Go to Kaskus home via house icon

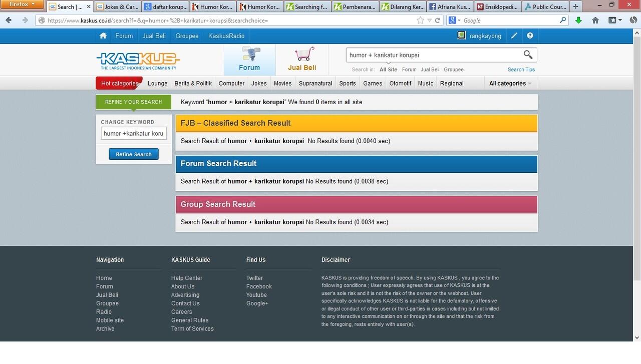click(103, 36)
